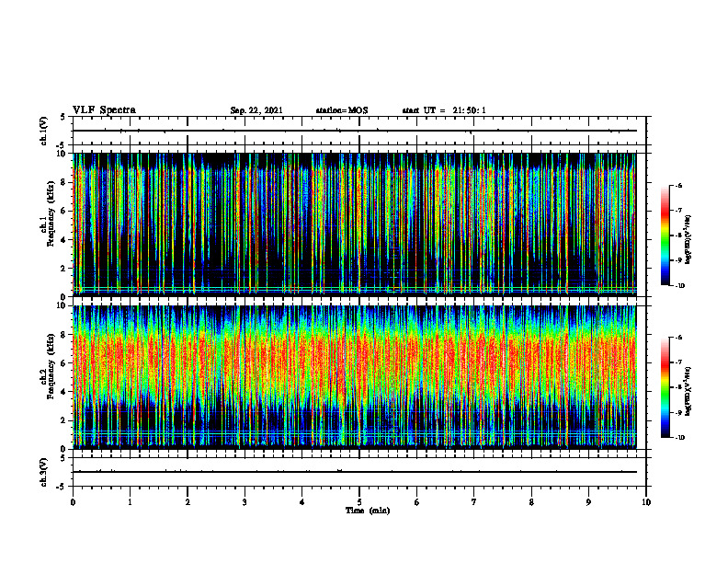728x563 pixels.
Task: Click the "10" label on the time axis
Action: (646, 502)
